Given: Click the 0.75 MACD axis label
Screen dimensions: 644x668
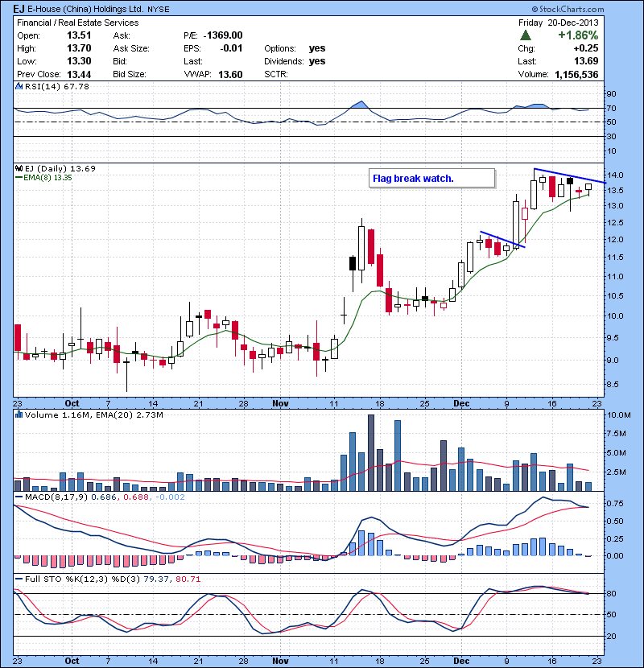Looking at the screenshot, I should pyautogui.click(x=615, y=504).
